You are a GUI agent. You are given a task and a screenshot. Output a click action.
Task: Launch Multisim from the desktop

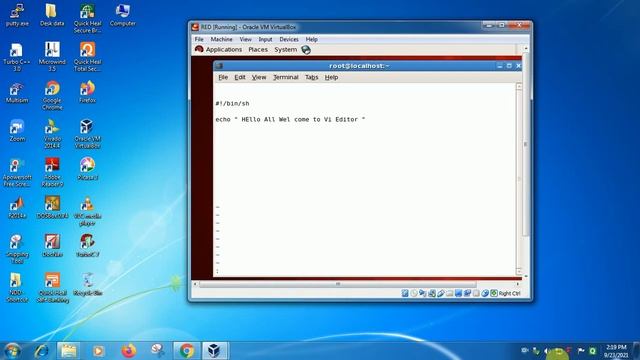click(17, 92)
